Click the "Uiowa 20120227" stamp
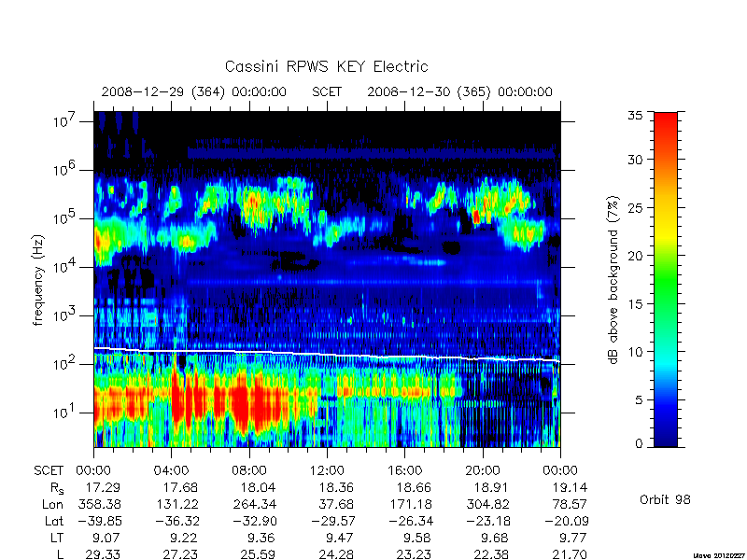This screenshot has height=560, width=747. click(x=719, y=555)
